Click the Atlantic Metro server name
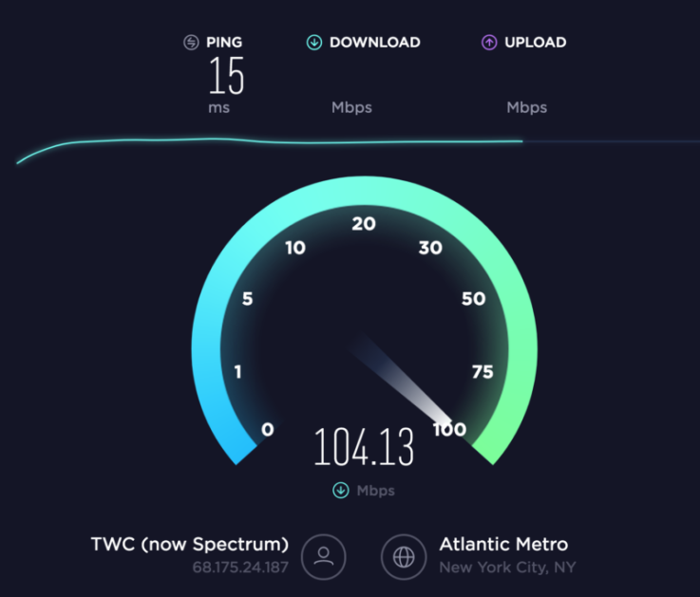The image size is (700, 597). pos(503,545)
